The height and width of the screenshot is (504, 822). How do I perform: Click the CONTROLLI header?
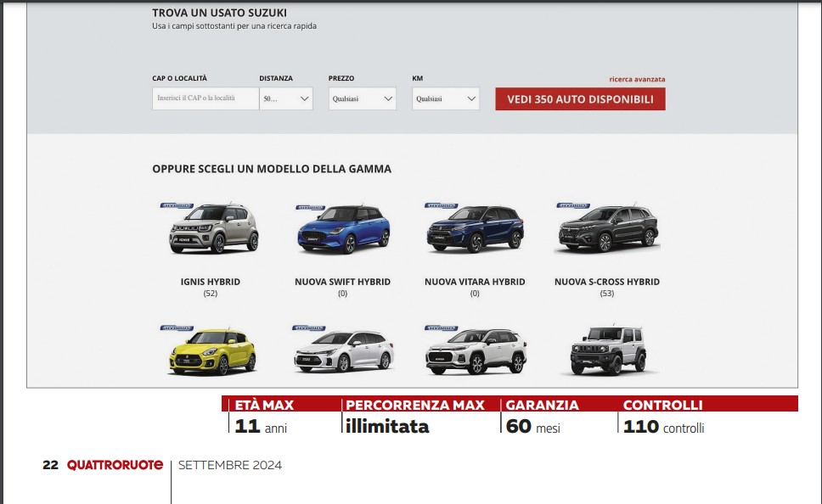tap(662, 405)
